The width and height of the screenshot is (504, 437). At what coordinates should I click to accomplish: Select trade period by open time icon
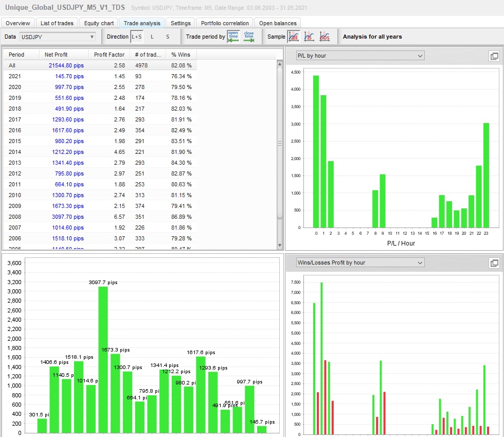click(x=233, y=37)
